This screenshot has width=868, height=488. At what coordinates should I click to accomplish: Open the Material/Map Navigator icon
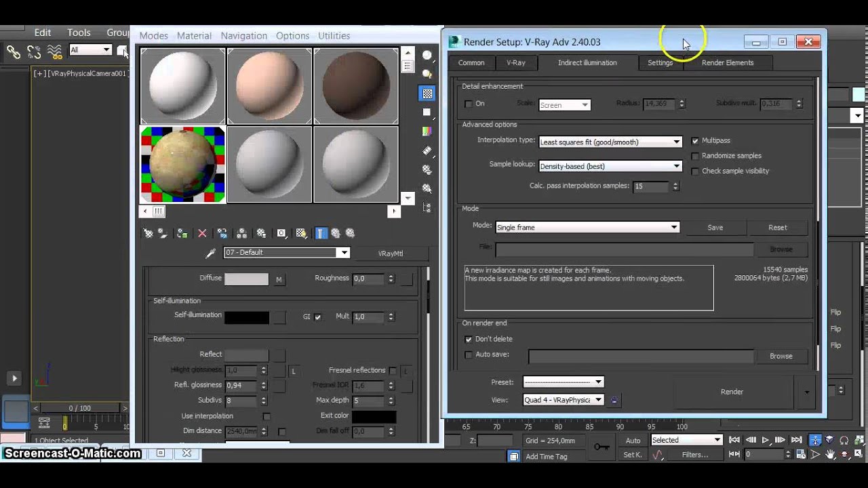coord(427,207)
